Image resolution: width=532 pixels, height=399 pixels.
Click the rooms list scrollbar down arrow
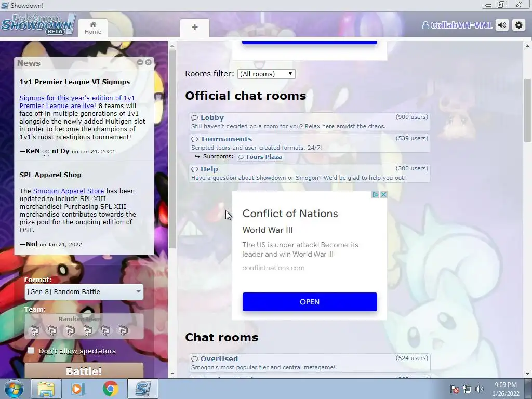point(528,374)
